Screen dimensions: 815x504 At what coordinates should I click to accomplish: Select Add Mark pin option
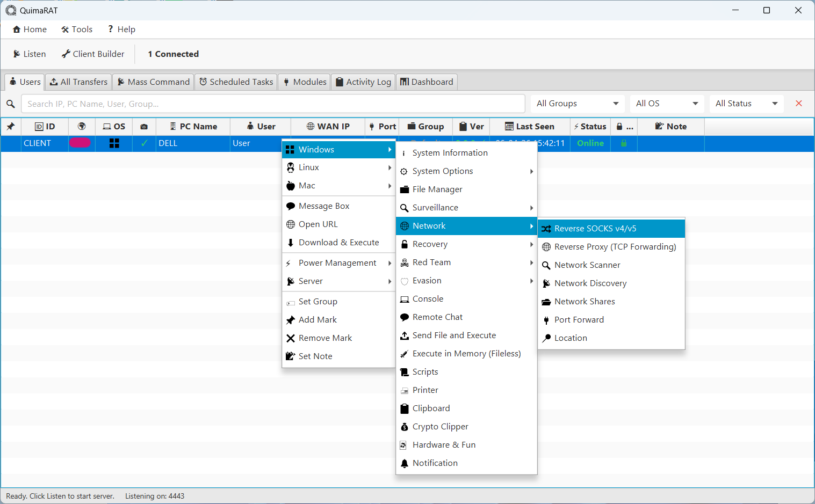[x=317, y=320]
